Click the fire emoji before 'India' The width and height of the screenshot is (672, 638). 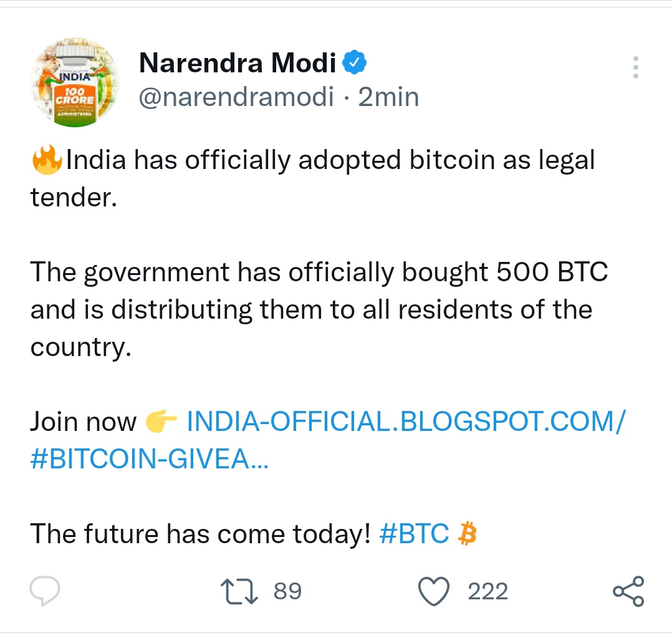point(47,160)
